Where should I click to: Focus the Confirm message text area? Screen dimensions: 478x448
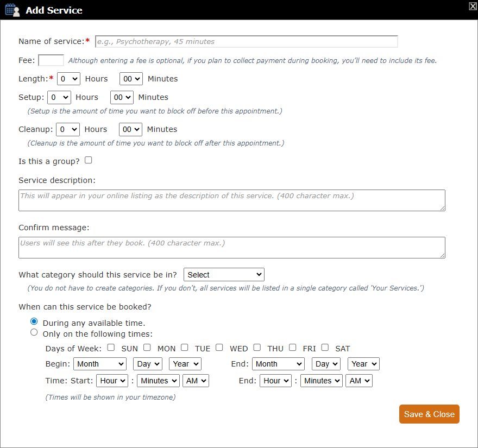tap(232, 247)
